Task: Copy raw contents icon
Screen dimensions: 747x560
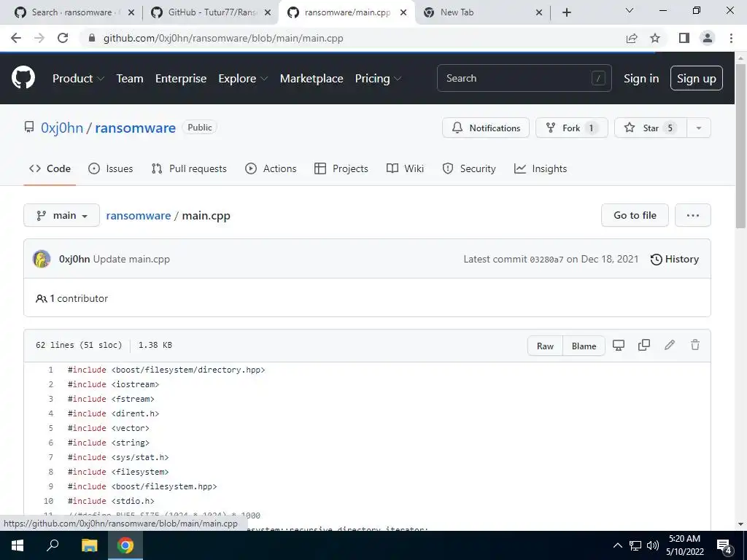Action: 644,345
